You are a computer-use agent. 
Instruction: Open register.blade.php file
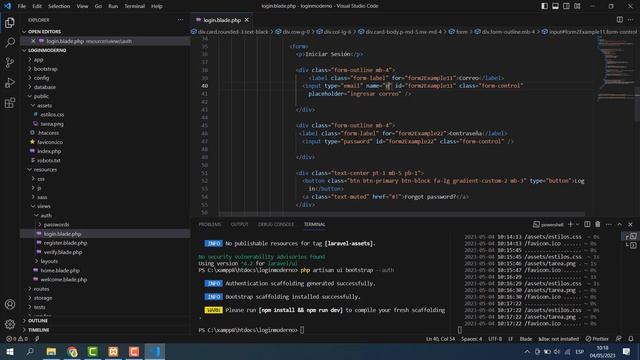65,243
